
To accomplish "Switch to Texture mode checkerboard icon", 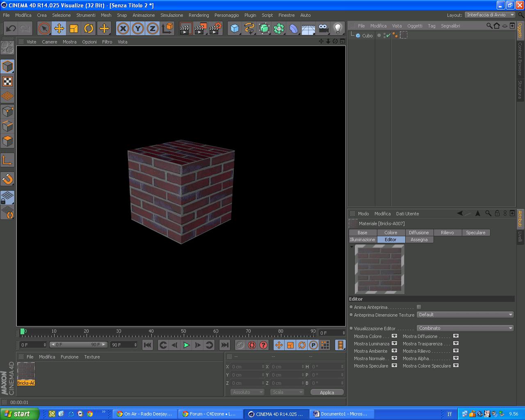I will coord(7,81).
